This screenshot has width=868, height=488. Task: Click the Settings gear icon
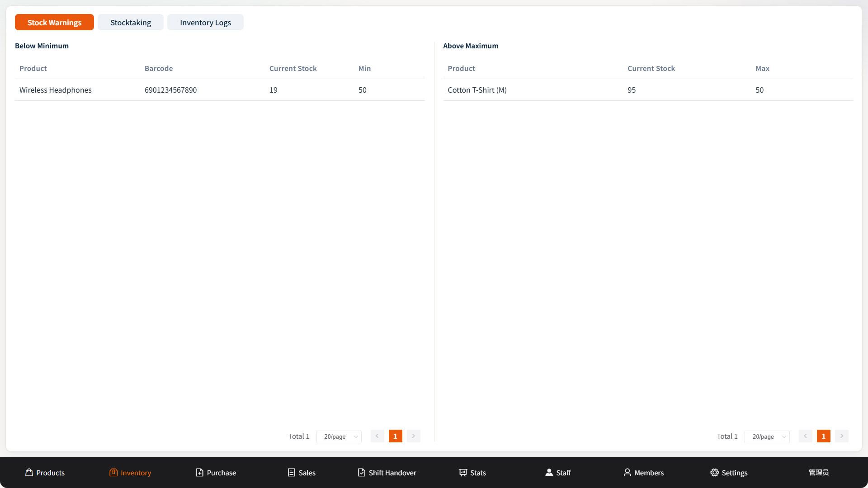(714, 473)
